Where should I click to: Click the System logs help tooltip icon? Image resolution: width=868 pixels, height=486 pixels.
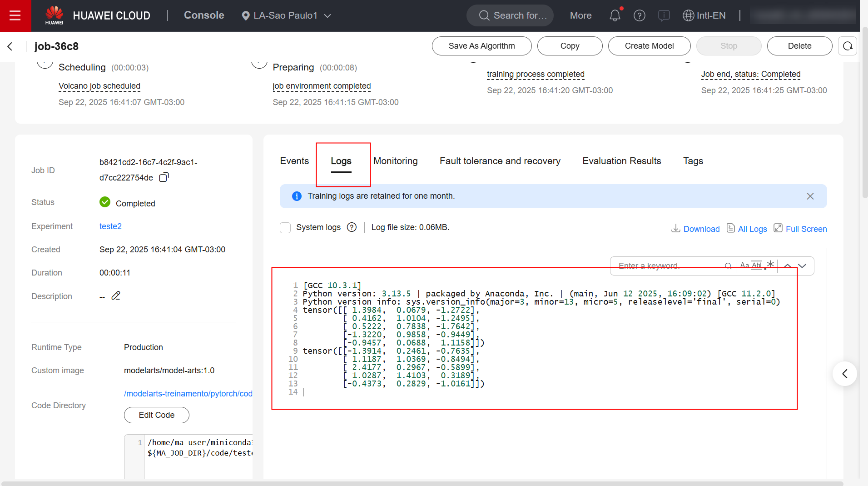point(352,227)
